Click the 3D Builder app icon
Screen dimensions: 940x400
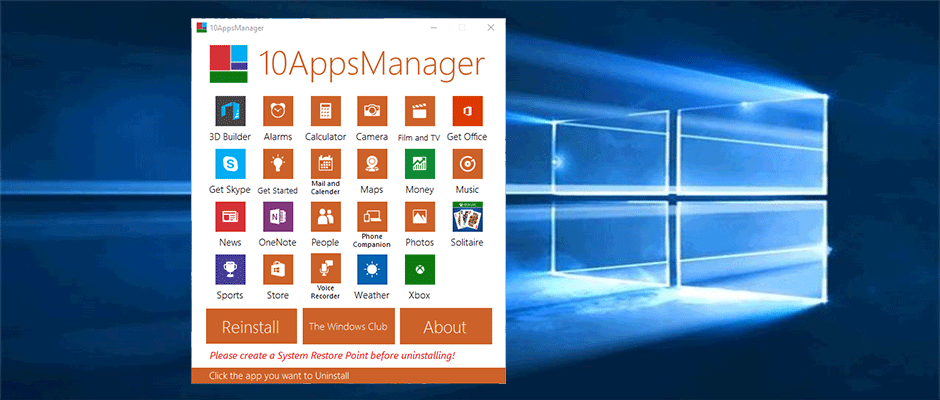click(x=230, y=111)
